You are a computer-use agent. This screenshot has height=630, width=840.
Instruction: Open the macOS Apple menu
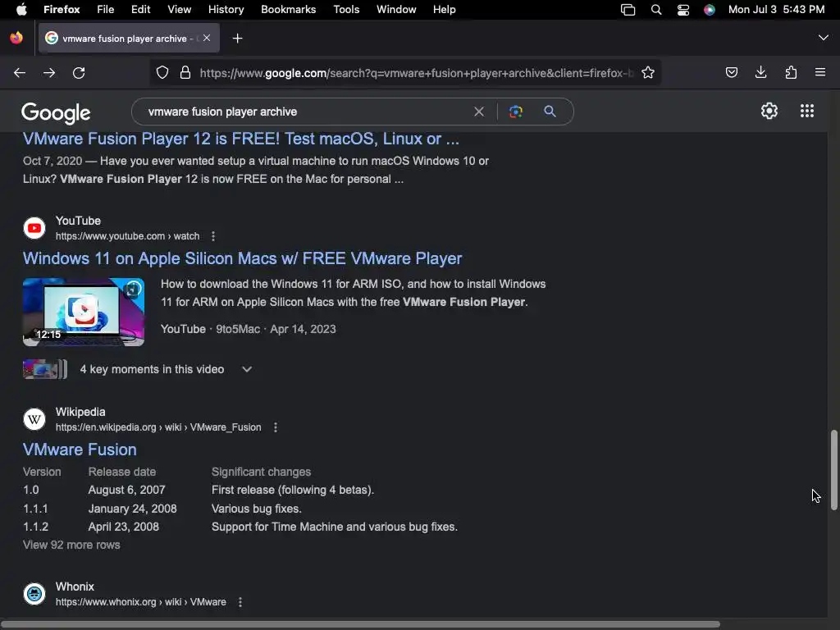point(21,10)
